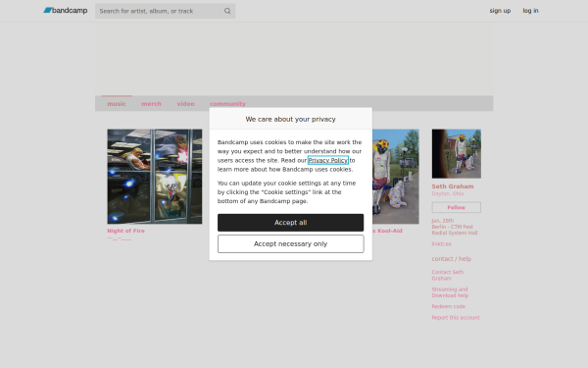Screen dimensions: 588x368
Task: Switch to the music tab
Action: [x=117, y=104]
